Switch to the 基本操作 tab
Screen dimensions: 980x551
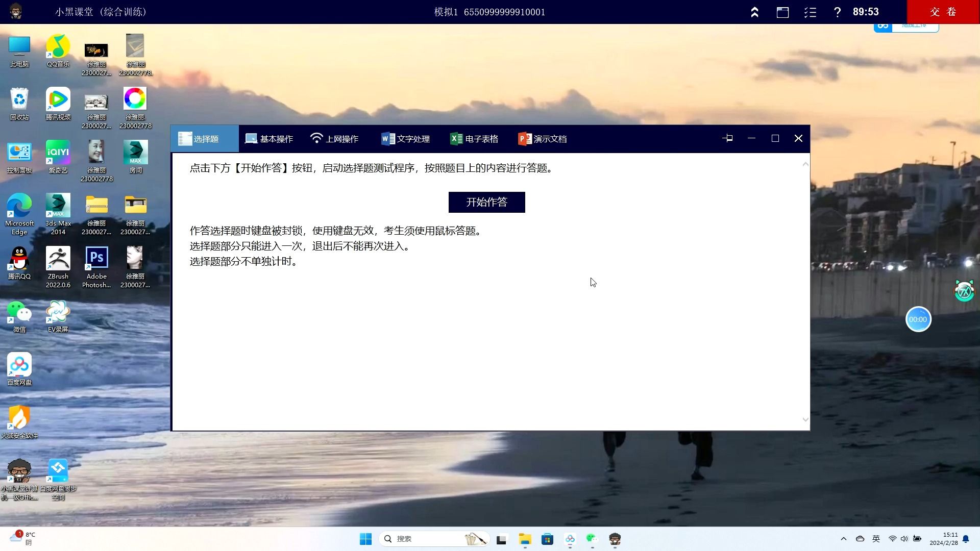pyautogui.click(x=269, y=139)
